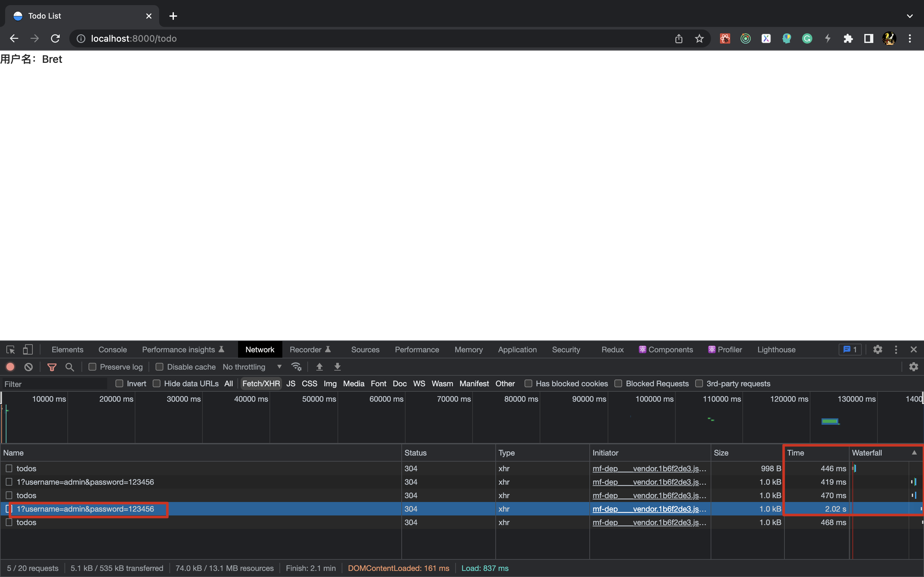Open the No throttling dropdown
Viewport: 924px width, 577px height.
252,367
